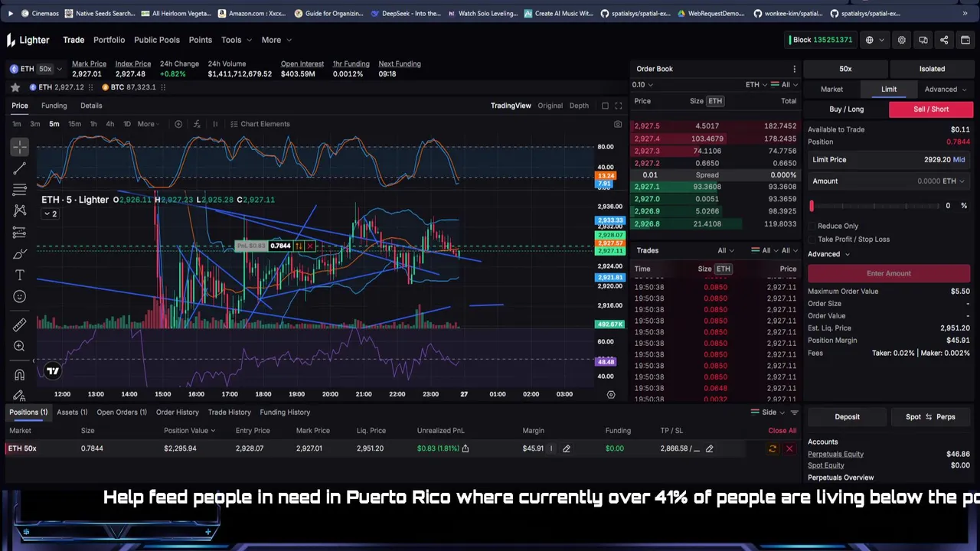Image resolution: width=980 pixels, height=551 pixels.
Task: Open the ETH 50x market selector
Action: (34, 69)
